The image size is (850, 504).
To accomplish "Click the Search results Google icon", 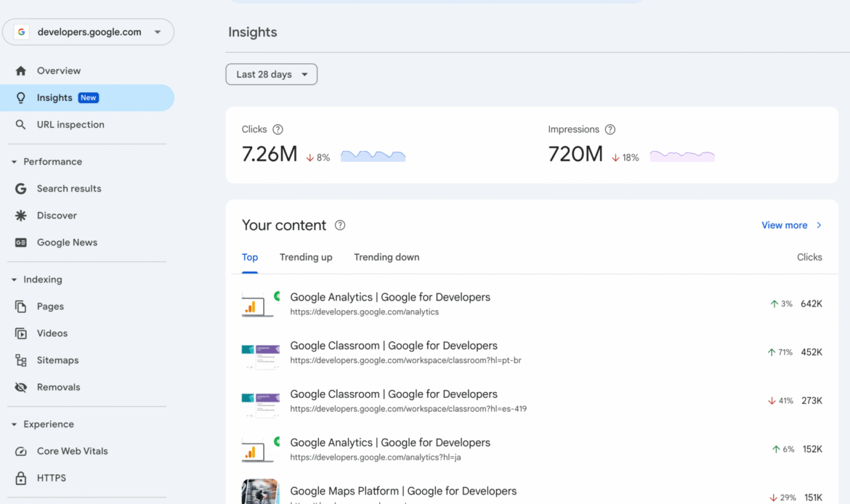I will click(x=20, y=189).
